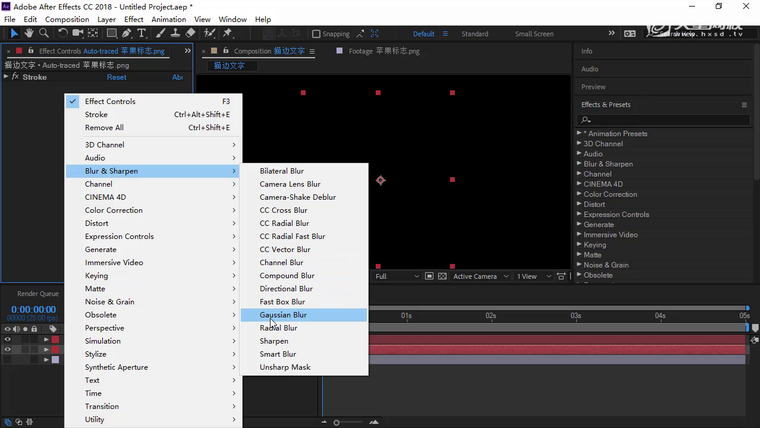Open the Active Camera view dropdown
The width and height of the screenshot is (760, 428).
pos(478,276)
